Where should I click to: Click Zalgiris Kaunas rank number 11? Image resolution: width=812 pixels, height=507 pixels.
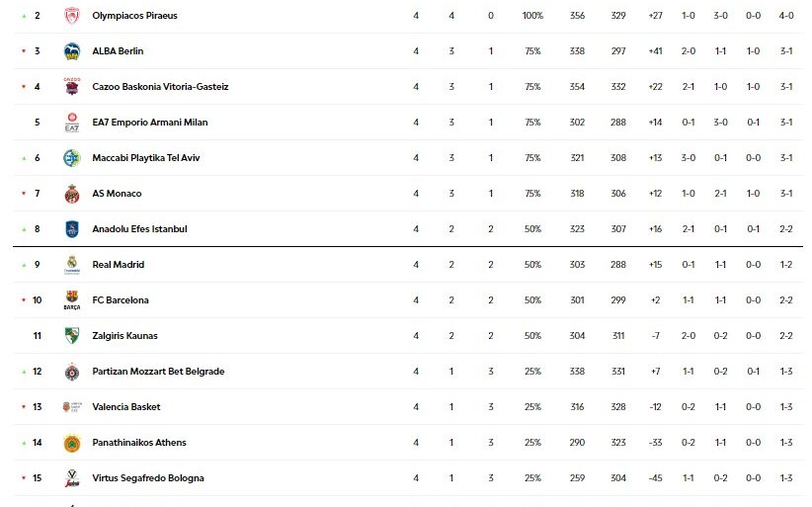[x=38, y=336]
